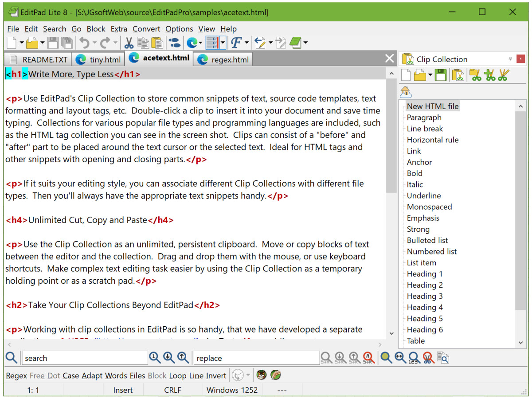
Task: Click the New collection icon in Clip Collection
Action: [x=407, y=75]
